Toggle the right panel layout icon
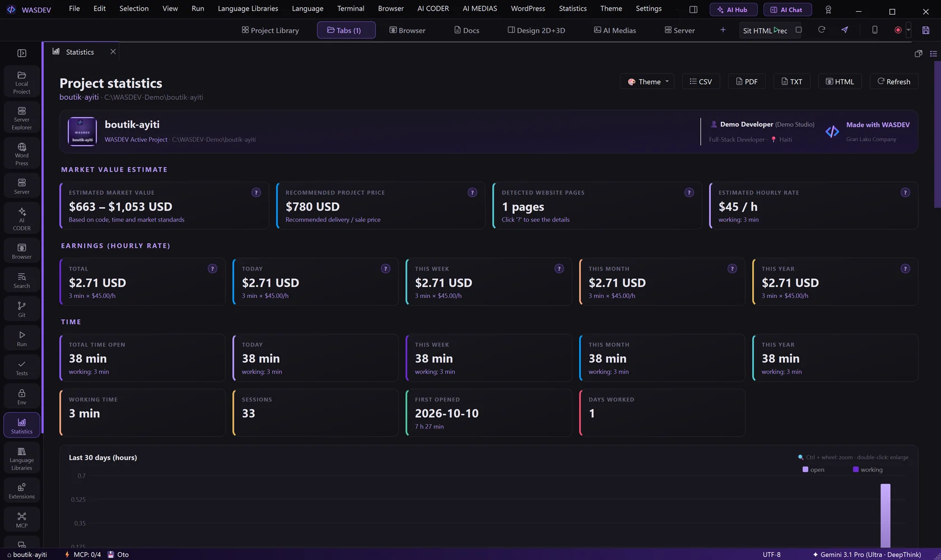The height and width of the screenshot is (560, 941). point(693,10)
